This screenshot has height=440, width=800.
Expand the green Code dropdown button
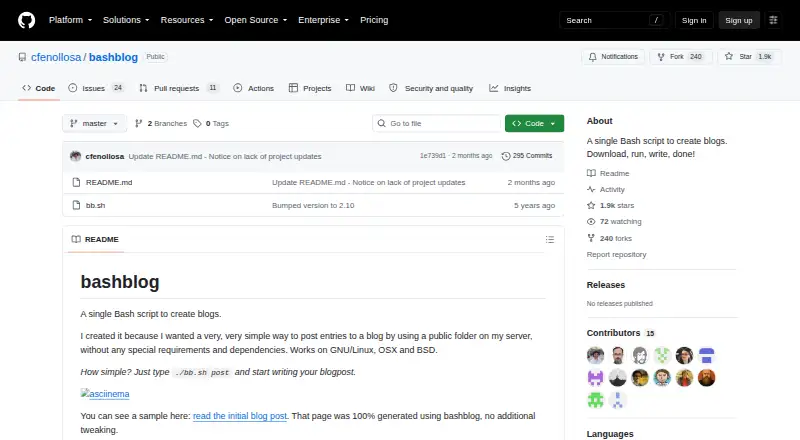pos(534,124)
